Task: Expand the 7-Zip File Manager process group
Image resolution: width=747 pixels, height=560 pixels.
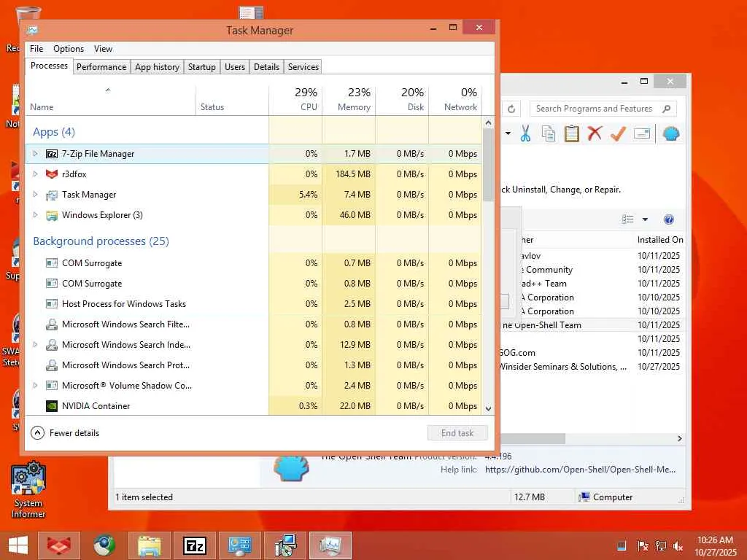Action: pyautogui.click(x=35, y=154)
